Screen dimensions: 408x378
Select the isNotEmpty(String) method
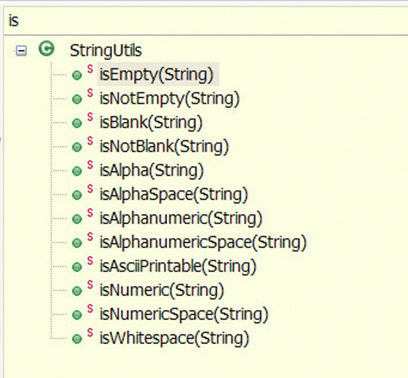coord(169,99)
